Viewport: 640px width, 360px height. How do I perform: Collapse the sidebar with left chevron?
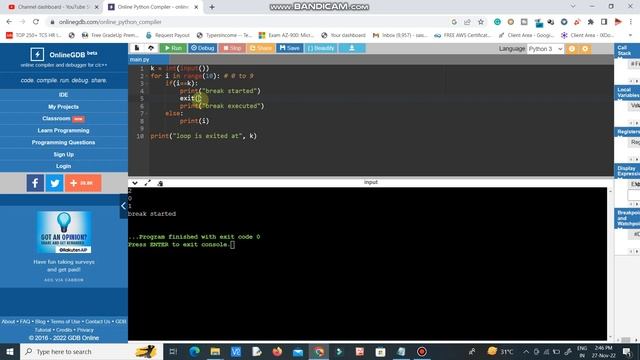click(x=124, y=206)
